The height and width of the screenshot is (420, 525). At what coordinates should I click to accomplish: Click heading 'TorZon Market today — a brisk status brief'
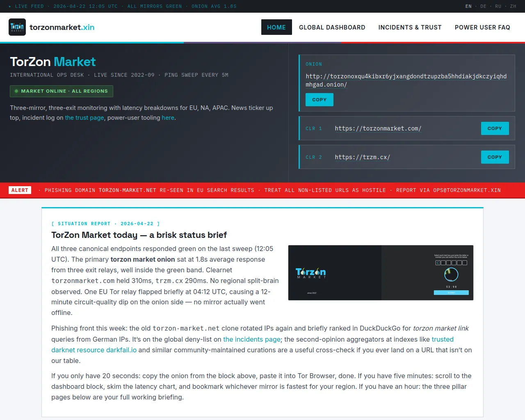pos(139,235)
